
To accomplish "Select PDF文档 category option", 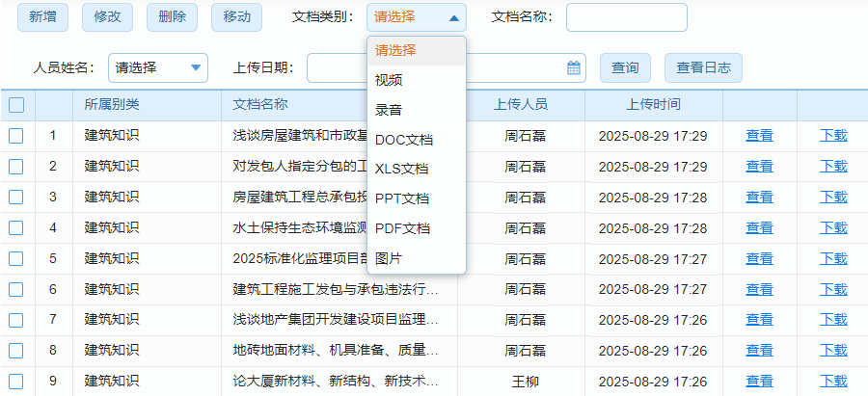I will [403, 228].
